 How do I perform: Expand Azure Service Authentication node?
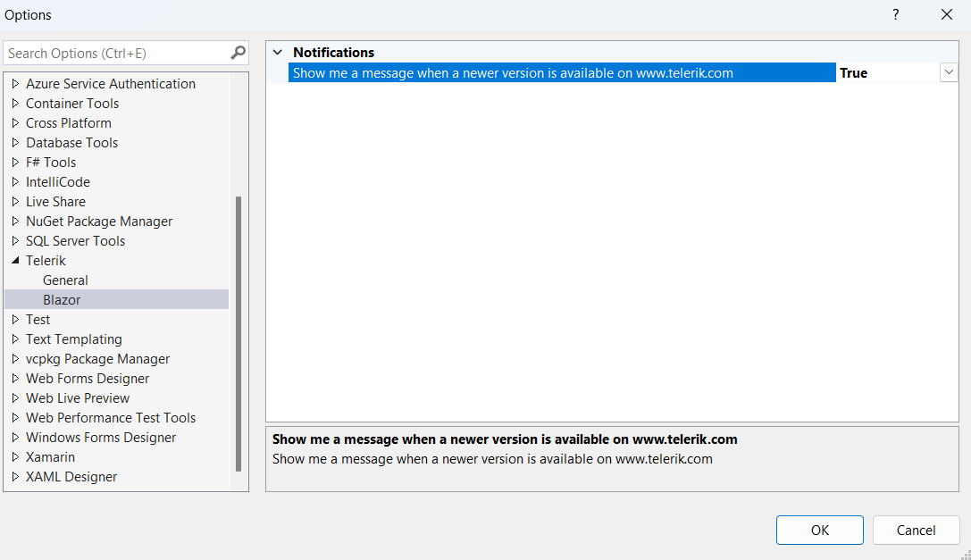point(15,83)
